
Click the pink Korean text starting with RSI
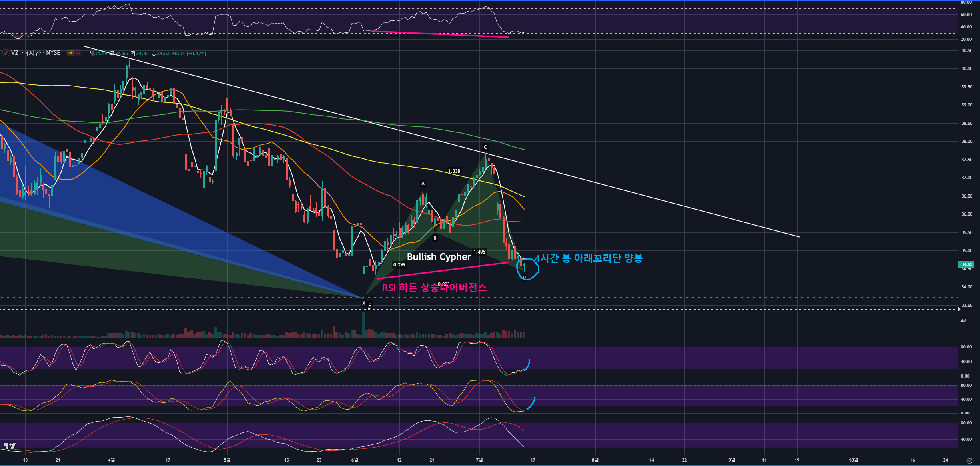[x=434, y=288]
